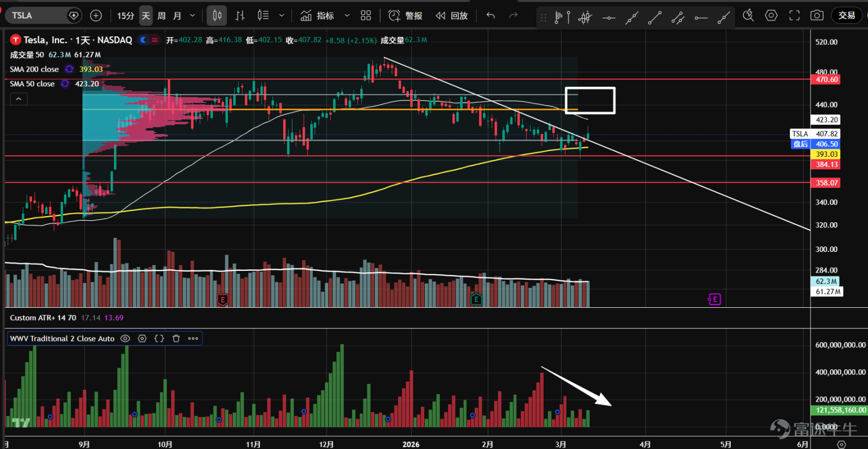
Task: Click the SMA 200 refresh status icon
Action: (69, 69)
